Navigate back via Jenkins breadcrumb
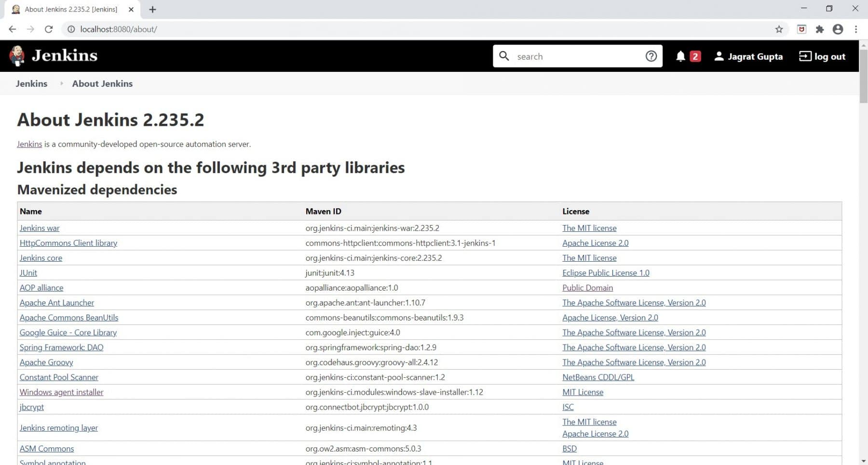Viewport: 868px width, 465px height. click(x=31, y=83)
